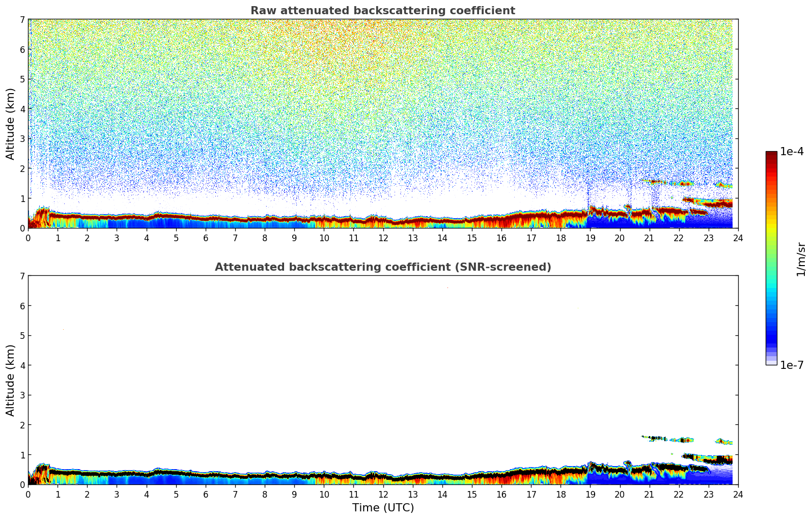
Task: Click the 3 km tick label on bottom plot
Action: pos(22,395)
